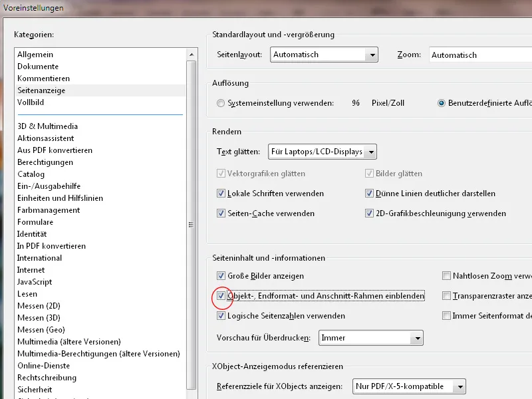Image resolution: width=532 pixels, height=399 pixels.
Task: Toggle 2D-Grafikbeschleunigung verwenden checkbox
Action: [x=369, y=213]
